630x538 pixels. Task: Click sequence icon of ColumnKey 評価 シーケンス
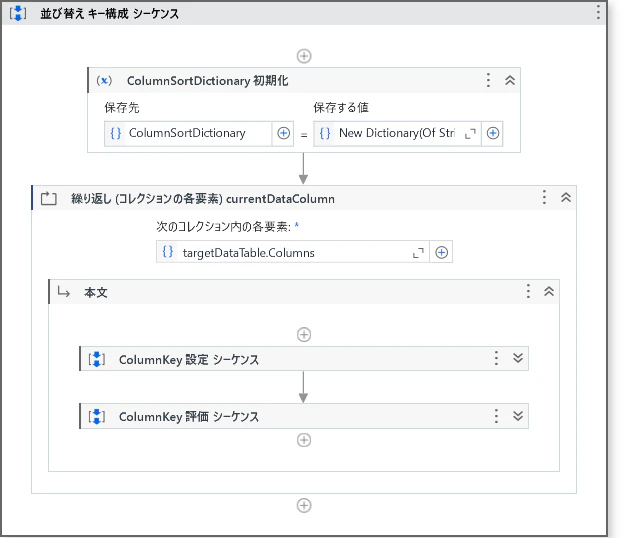(x=97, y=416)
